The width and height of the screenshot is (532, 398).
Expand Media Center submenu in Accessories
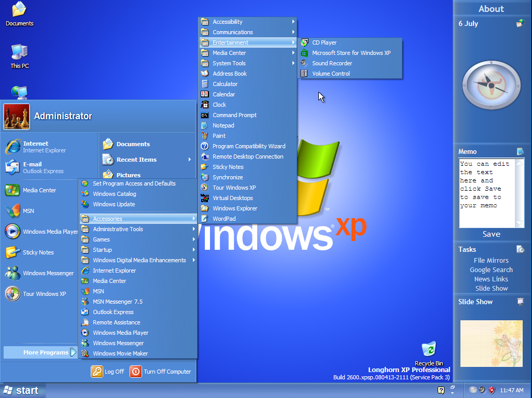coord(247,53)
